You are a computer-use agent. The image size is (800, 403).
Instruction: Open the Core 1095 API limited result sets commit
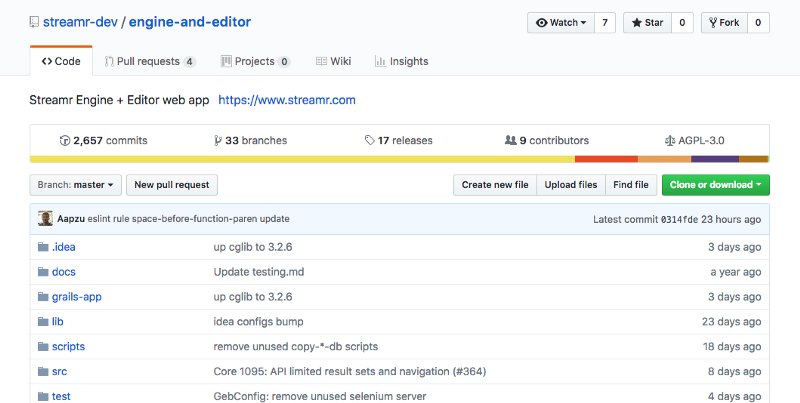pos(349,371)
